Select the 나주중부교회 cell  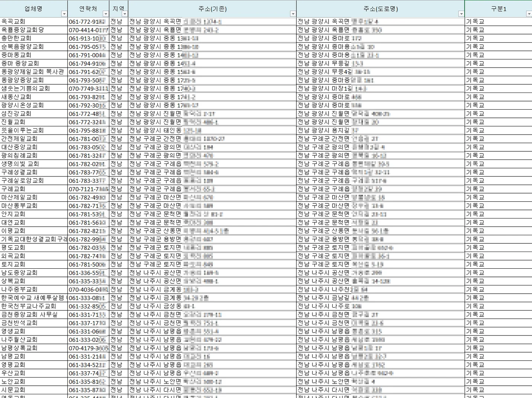tap(34, 289)
